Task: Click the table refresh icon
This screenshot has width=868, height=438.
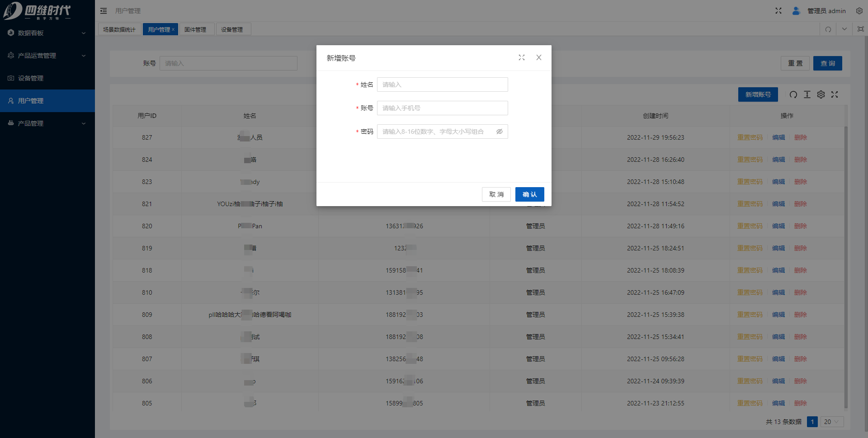Action: pyautogui.click(x=793, y=94)
